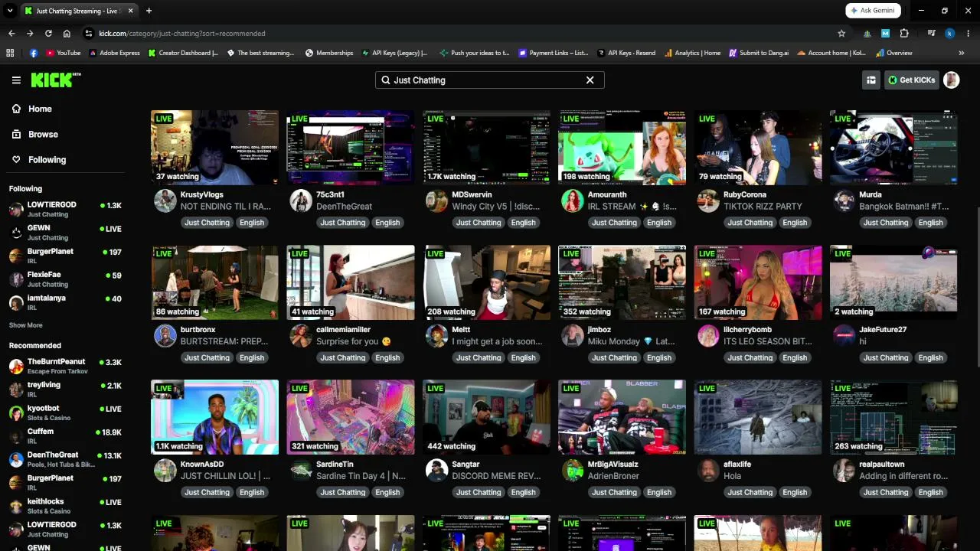Open the KrustyVlogs stream thumbnail
The width and height of the screenshot is (980, 551).
point(214,148)
